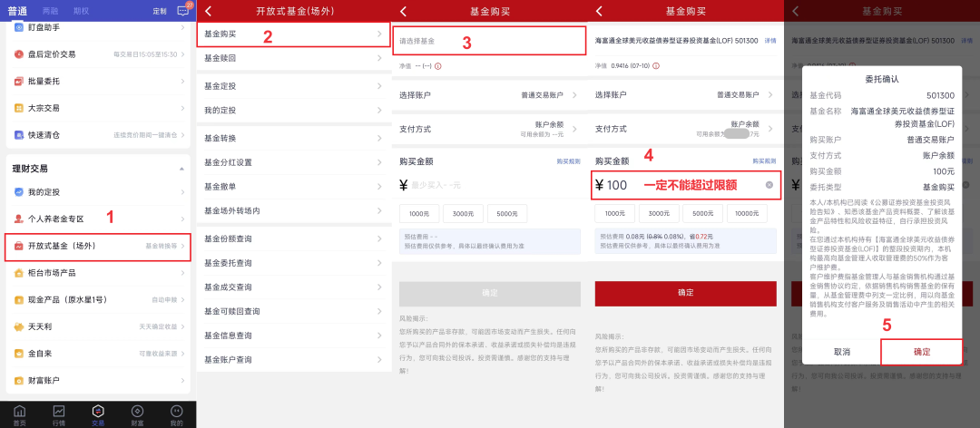Open 基金转换 menu row
This screenshot has width=980, height=428.
coord(294,138)
